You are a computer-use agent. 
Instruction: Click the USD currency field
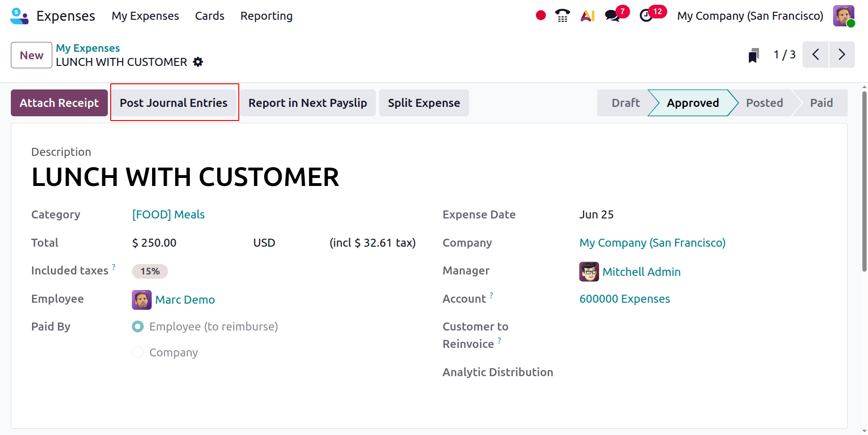264,243
